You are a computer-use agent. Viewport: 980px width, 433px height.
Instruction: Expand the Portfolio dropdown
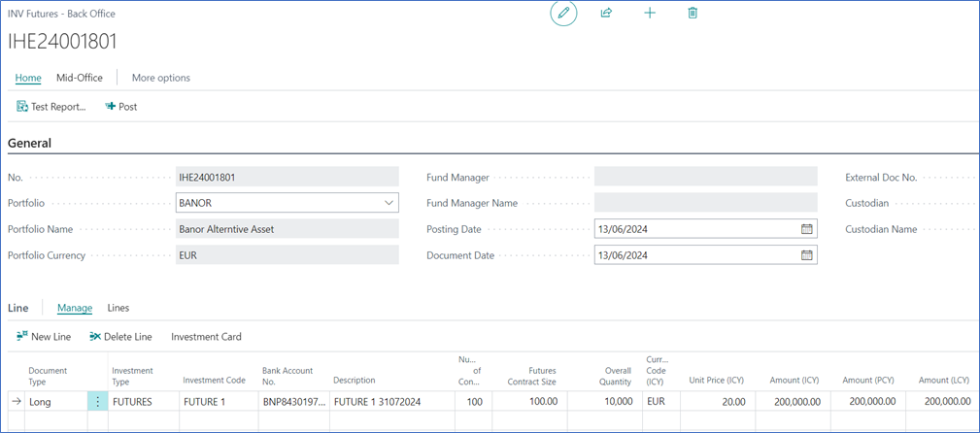tap(389, 203)
